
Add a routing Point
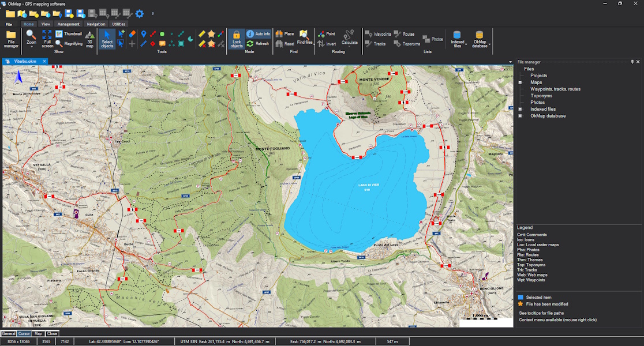pos(327,33)
